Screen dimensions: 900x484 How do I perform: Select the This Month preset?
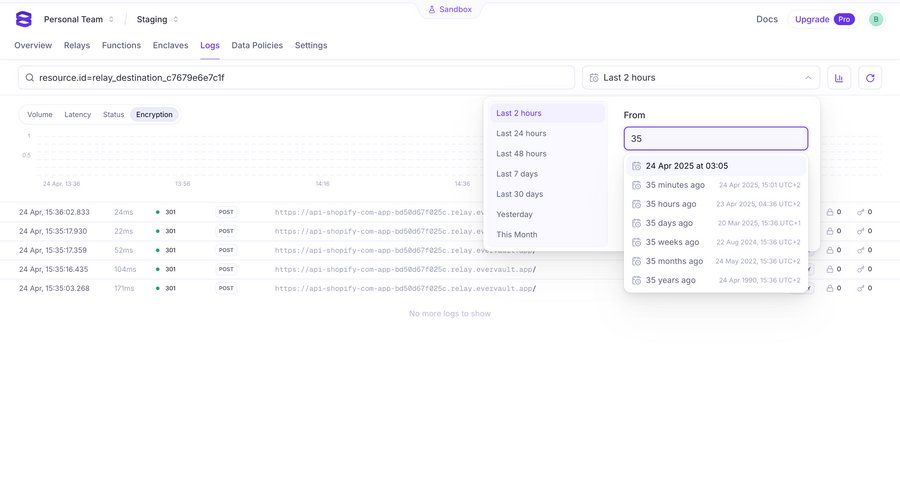point(547,234)
